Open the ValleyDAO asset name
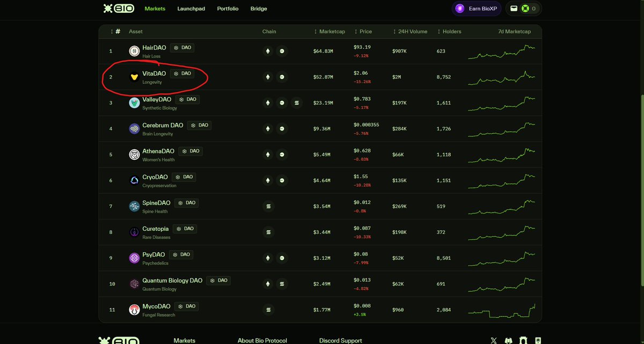The height and width of the screenshot is (344, 644). click(x=157, y=99)
